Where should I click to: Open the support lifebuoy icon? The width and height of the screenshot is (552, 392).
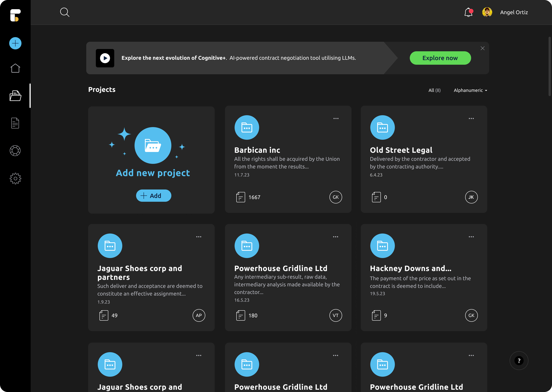15,151
